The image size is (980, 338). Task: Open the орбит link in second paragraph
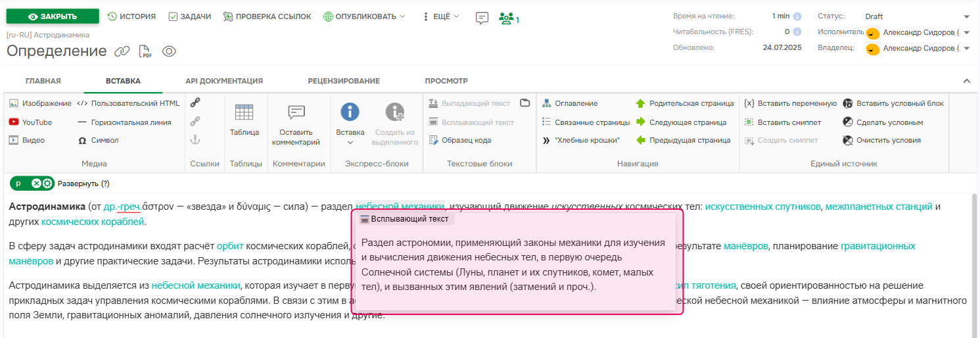pos(230,246)
